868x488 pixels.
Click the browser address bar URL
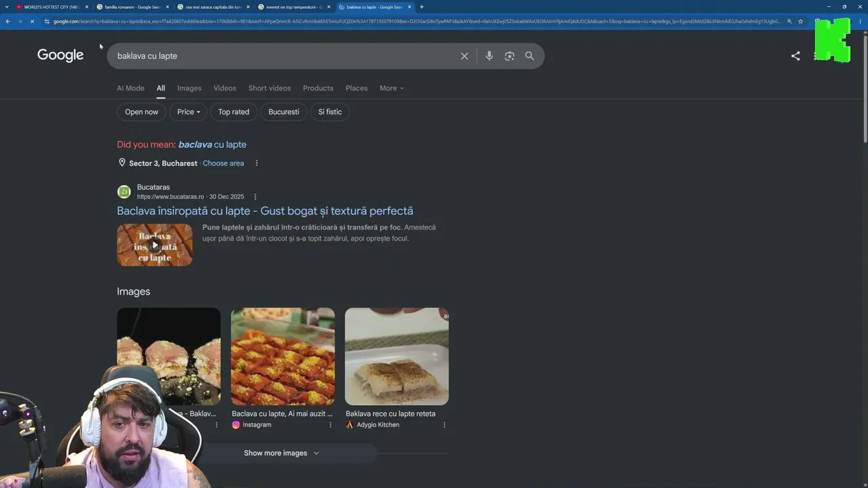coord(417,22)
